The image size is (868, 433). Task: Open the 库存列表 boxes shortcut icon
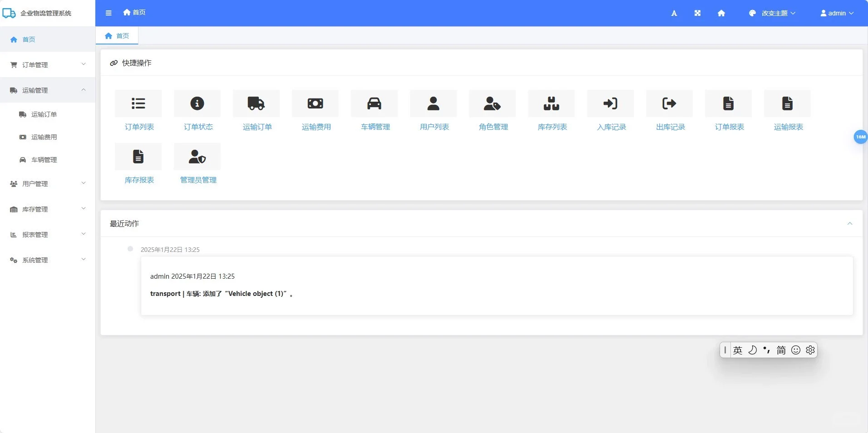552,103
